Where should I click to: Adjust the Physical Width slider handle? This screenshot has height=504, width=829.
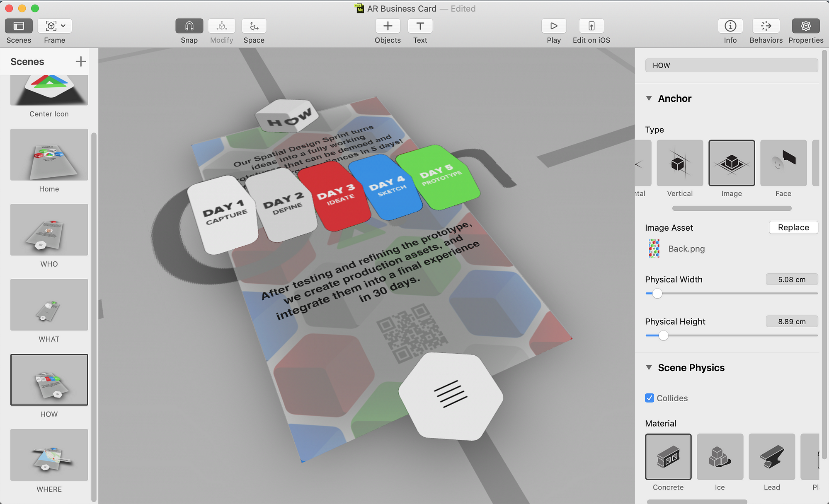click(x=657, y=294)
